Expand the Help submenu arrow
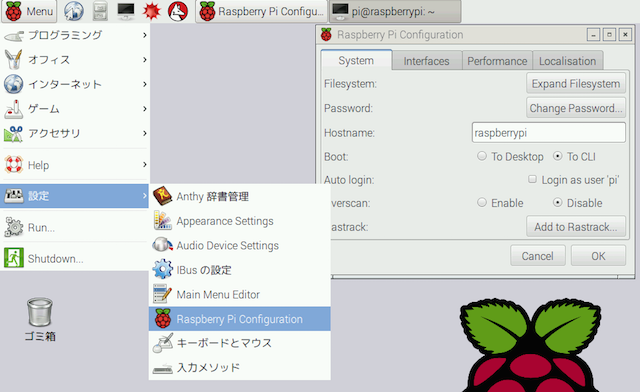This screenshot has height=392, width=640. coord(144,165)
